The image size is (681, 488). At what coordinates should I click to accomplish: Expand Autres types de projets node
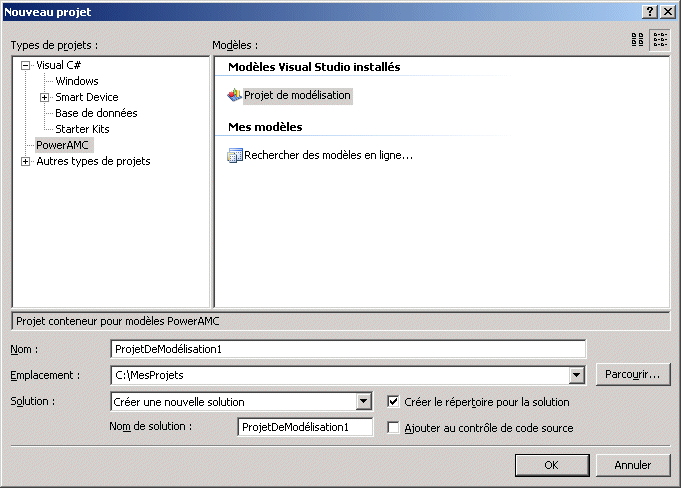pos(26,161)
